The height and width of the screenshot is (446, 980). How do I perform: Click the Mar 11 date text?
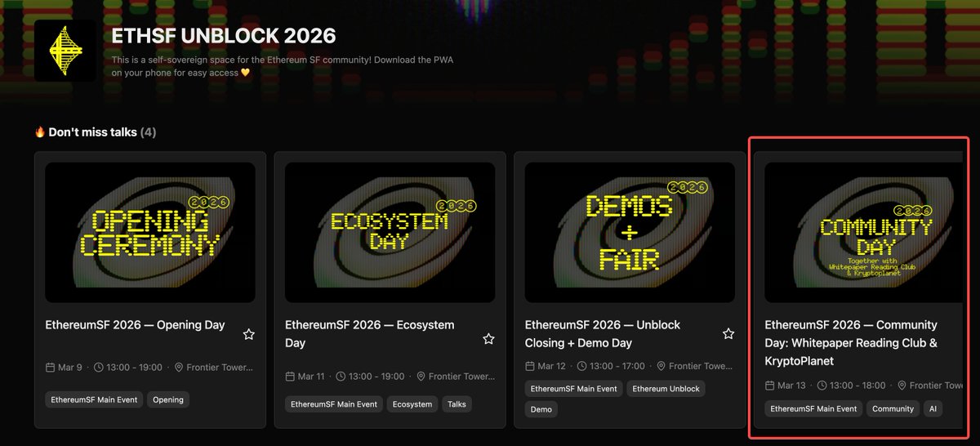312,377
